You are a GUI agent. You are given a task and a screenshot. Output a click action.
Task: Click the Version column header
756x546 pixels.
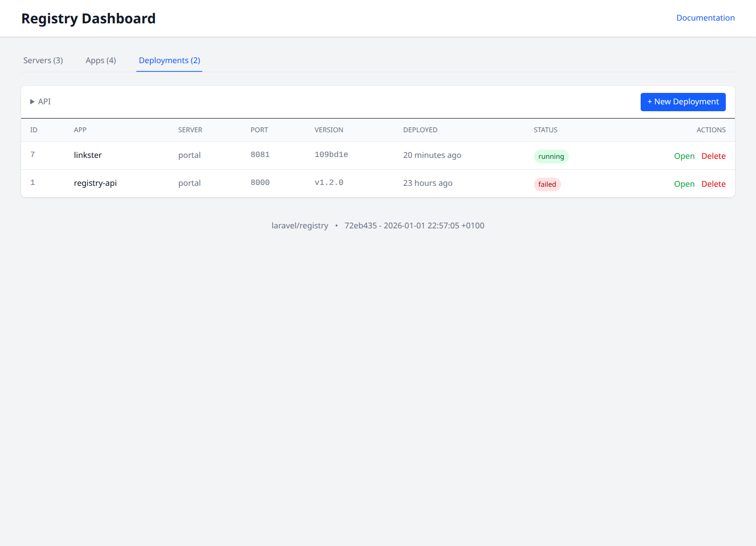(x=329, y=130)
